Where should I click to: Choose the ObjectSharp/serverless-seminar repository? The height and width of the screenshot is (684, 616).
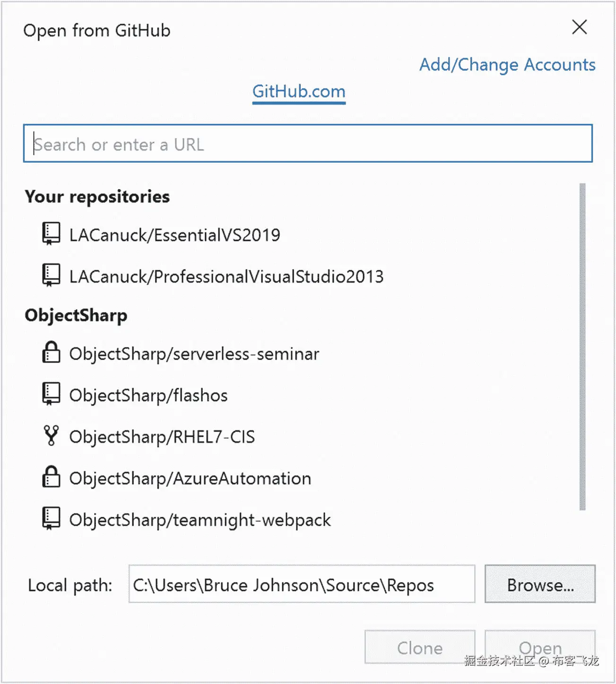[194, 354]
